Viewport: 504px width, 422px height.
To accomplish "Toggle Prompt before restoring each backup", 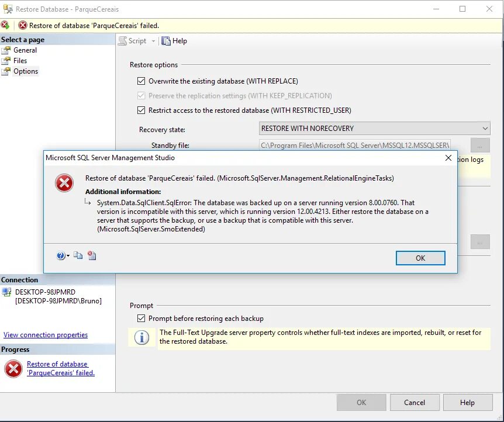I will pos(141,319).
